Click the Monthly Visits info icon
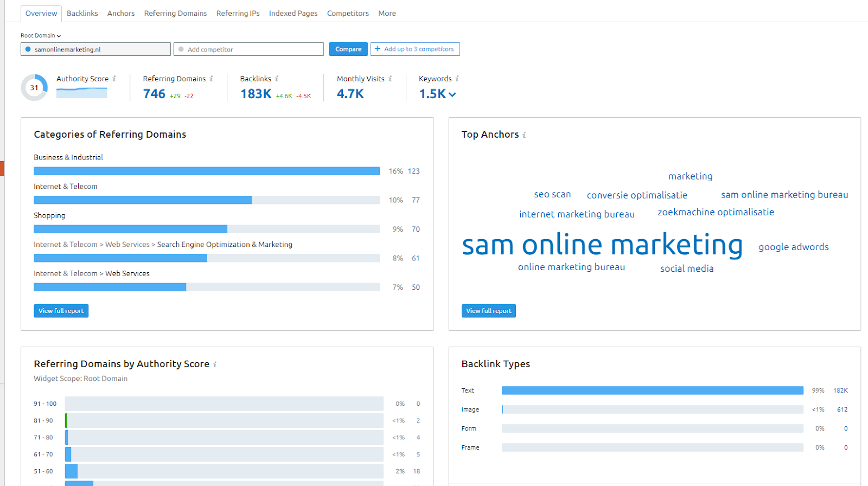The image size is (868, 486). 390,79
